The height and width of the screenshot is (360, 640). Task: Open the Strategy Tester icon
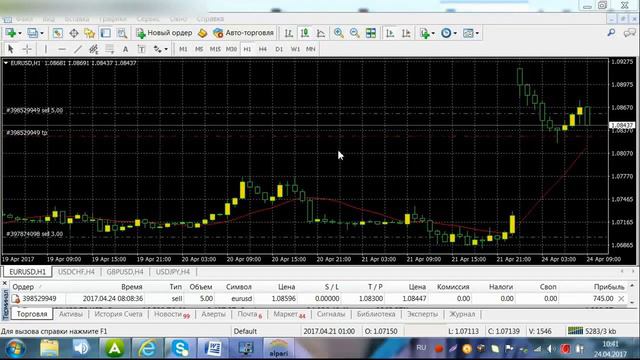pyautogui.click(x=122, y=33)
